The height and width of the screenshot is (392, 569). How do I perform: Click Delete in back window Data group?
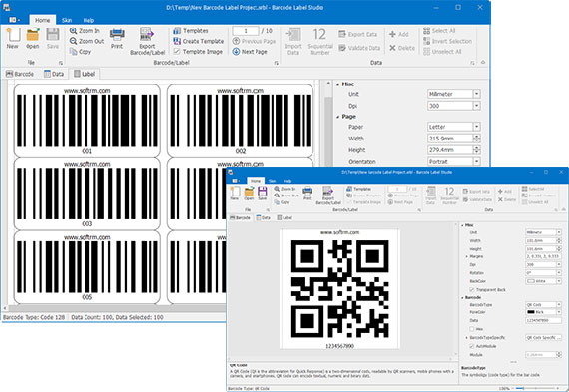point(402,48)
